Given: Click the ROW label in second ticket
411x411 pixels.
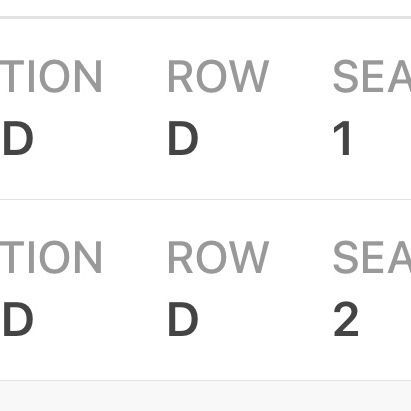Looking at the screenshot, I should 218,257.
